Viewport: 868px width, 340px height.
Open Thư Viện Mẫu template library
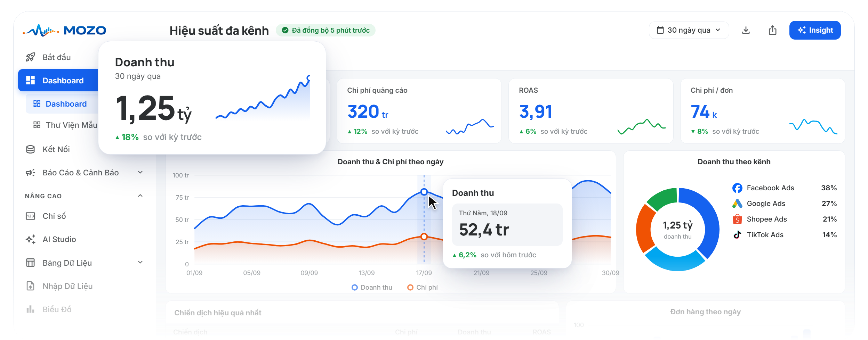pos(65,125)
